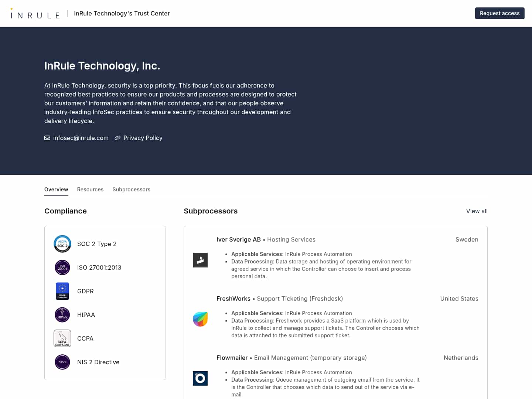Select the Overview tab

click(56, 189)
